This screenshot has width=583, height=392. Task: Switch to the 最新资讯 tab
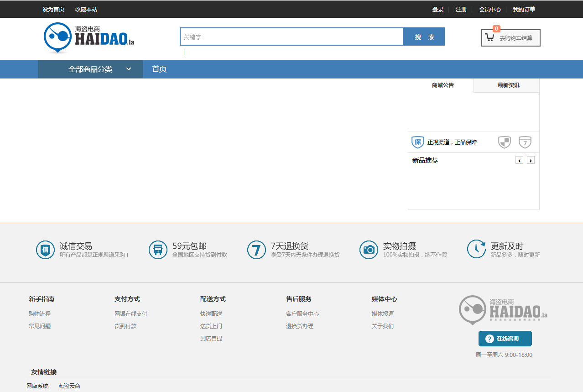click(x=508, y=85)
